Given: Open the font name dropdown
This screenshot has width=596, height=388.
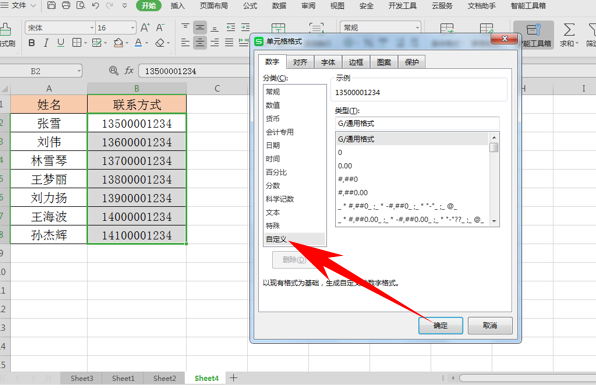Looking at the screenshot, I should click(92, 28).
